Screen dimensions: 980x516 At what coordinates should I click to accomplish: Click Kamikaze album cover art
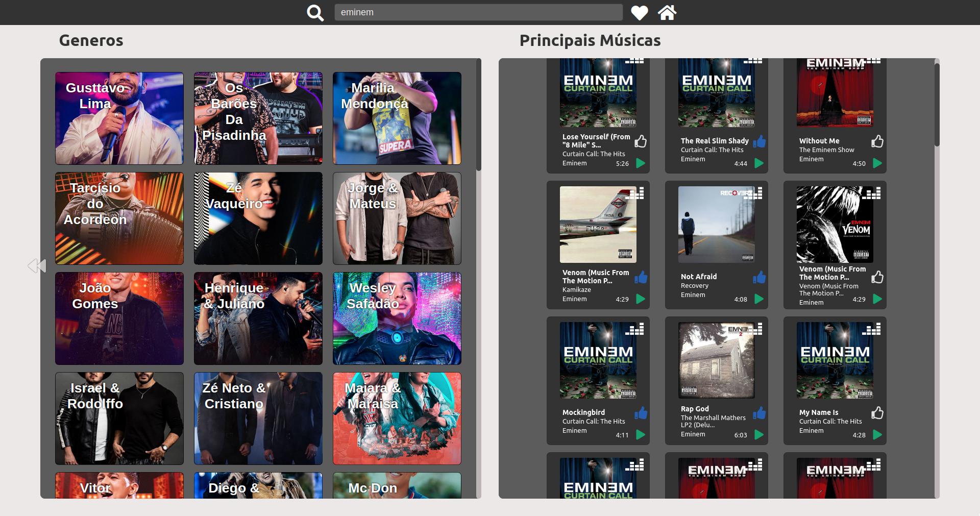click(598, 225)
